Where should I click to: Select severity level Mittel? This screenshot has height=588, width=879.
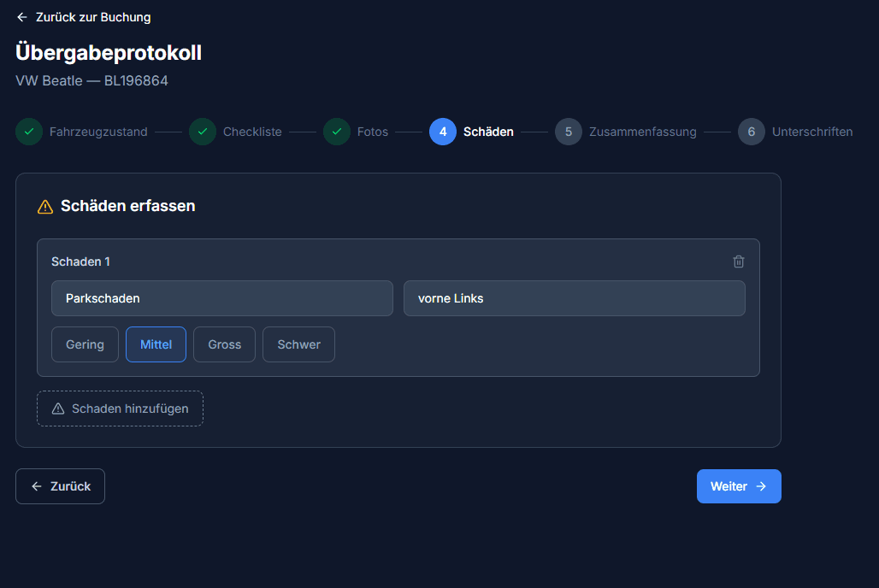click(156, 344)
